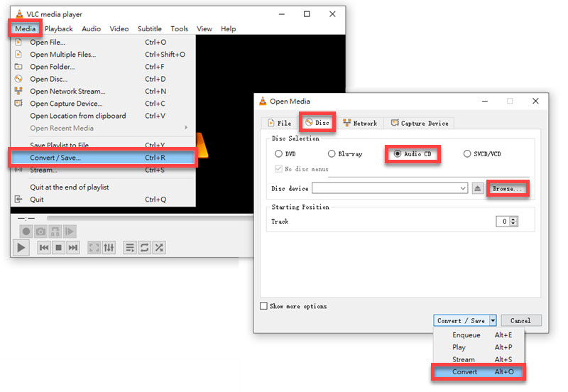The height and width of the screenshot is (392, 568).
Task: Skip to the next media track
Action: coord(73,248)
